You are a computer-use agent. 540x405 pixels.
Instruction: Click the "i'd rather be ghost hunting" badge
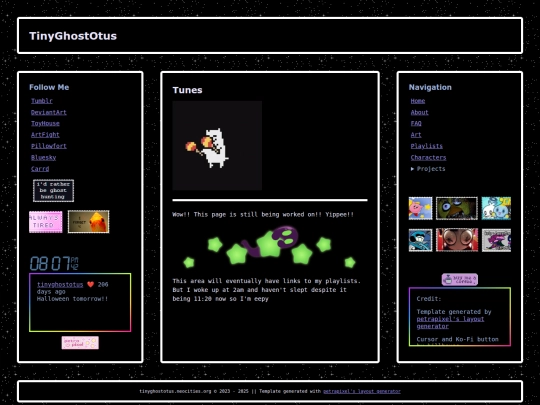click(53, 190)
